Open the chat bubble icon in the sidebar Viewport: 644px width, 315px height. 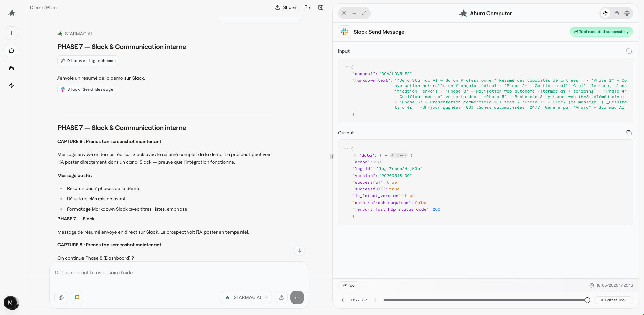pyautogui.click(x=11, y=51)
